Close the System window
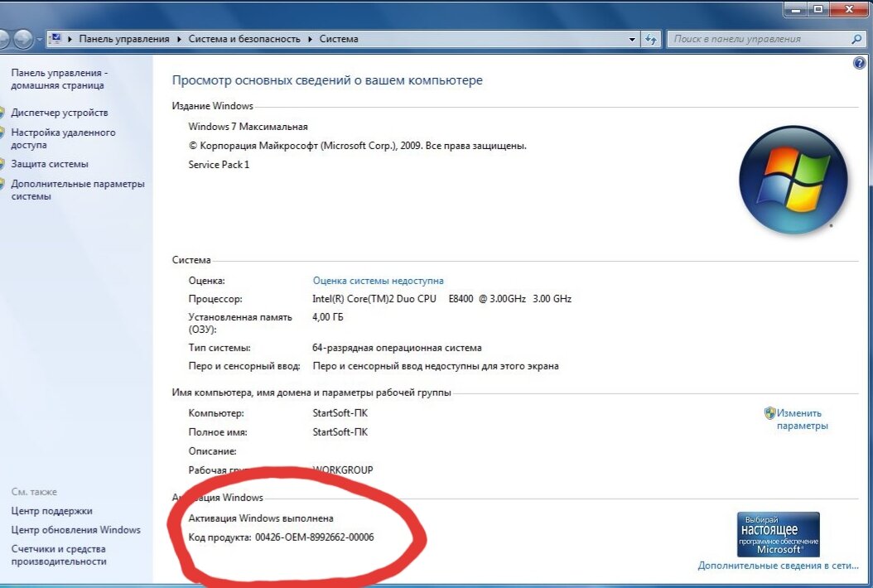The width and height of the screenshot is (873, 588). [x=850, y=9]
